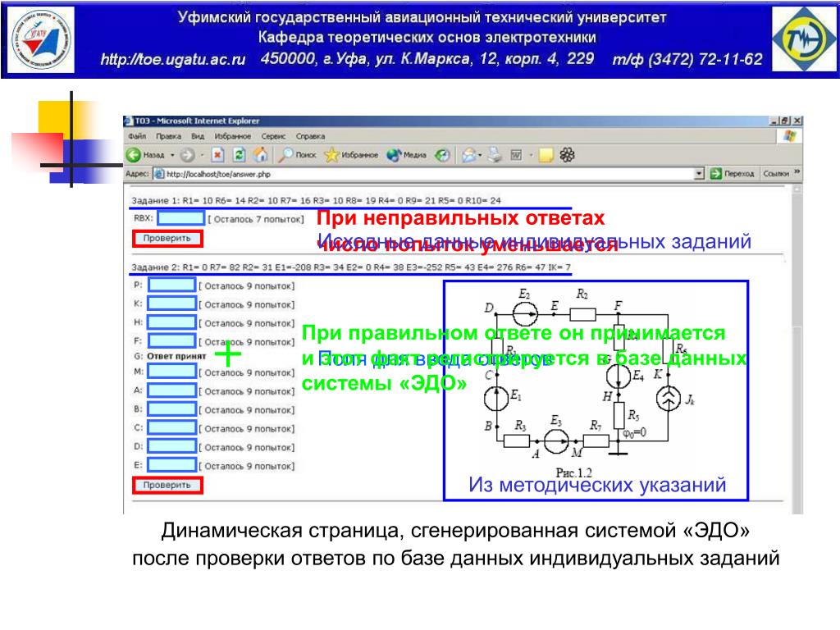Click 'Ответ принят' text in row G
This screenshot has width=840, height=630.
point(176,356)
